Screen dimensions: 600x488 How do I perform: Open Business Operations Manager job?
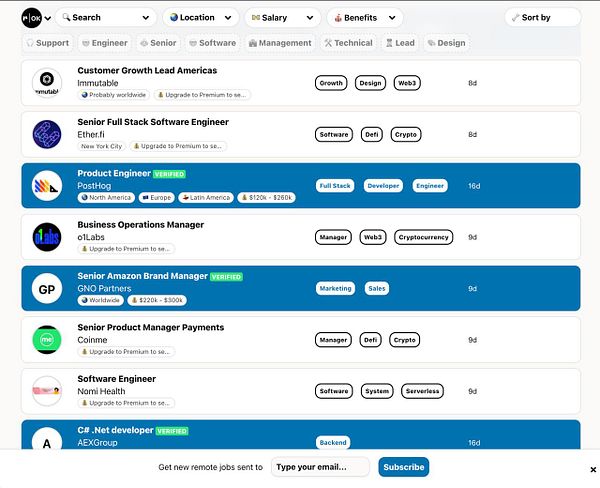click(140, 225)
